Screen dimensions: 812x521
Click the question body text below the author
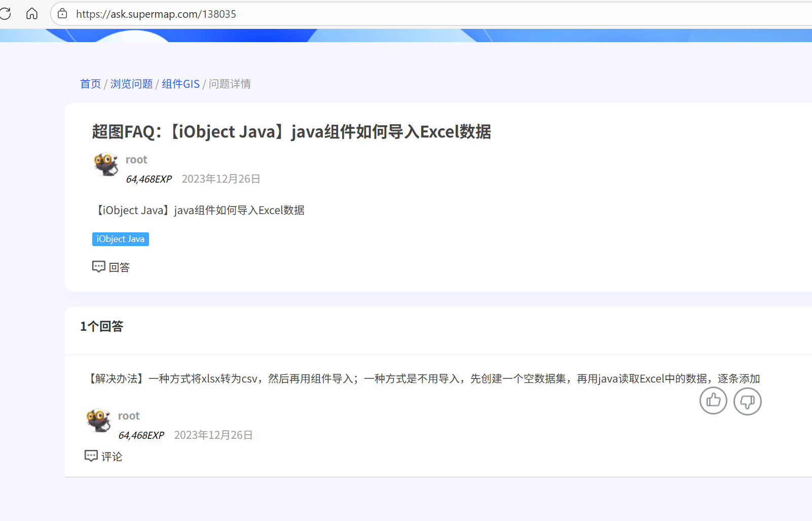[x=199, y=211]
